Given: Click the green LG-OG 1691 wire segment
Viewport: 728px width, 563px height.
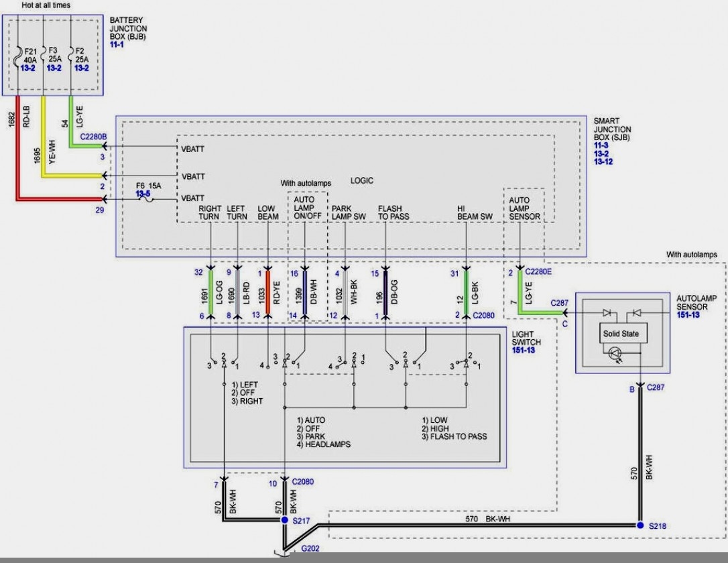Looking at the screenshot, I should tap(210, 292).
